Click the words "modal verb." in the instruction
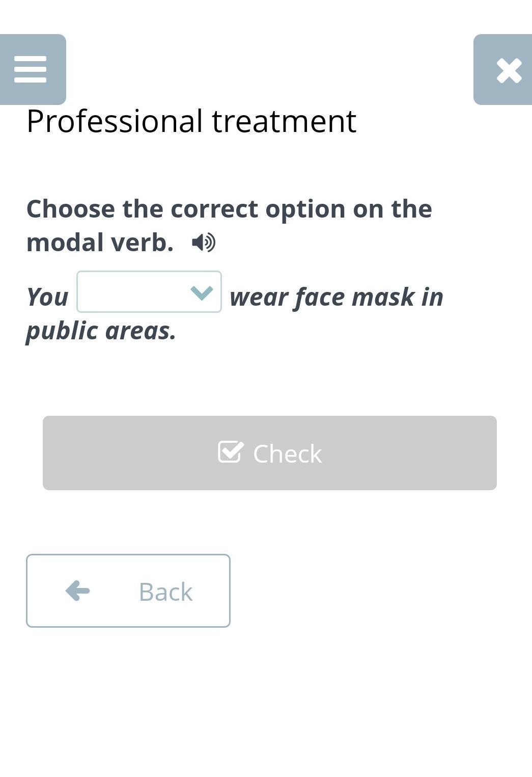The width and height of the screenshot is (532, 777). pos(100,243)
